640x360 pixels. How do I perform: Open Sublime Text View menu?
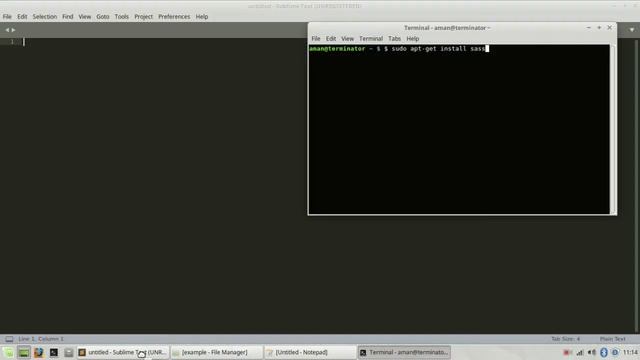pyautogui.click(x=84, y=17)
